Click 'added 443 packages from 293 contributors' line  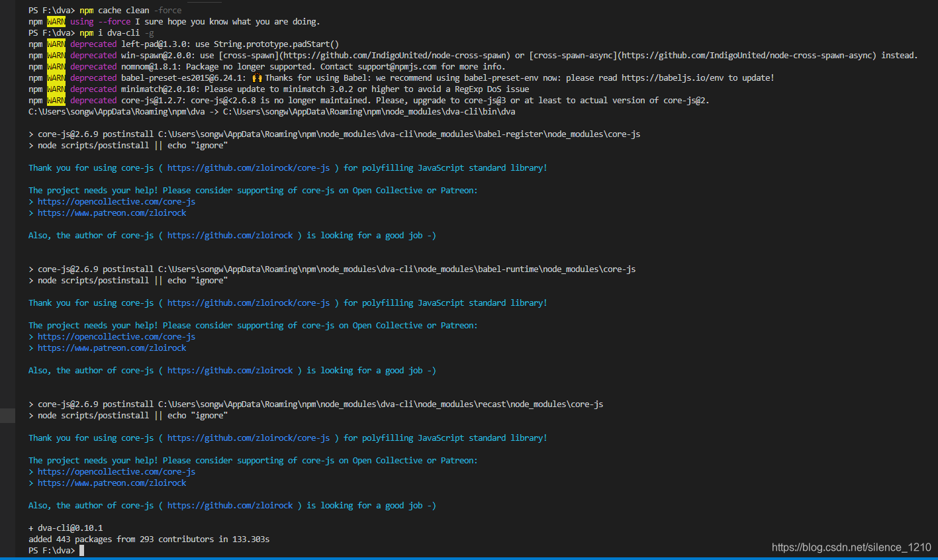[x=149, y=539]
